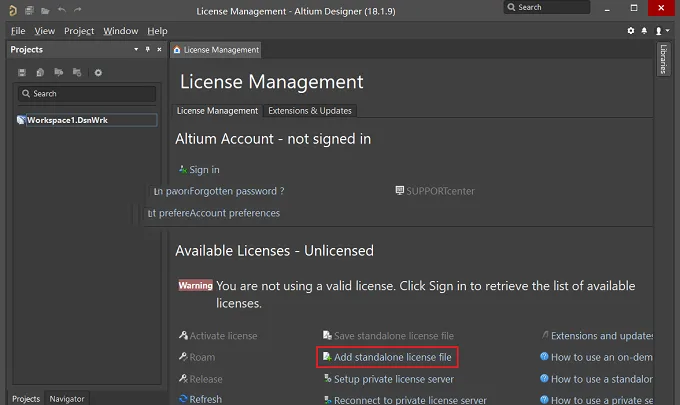This screenshot has height=405, width=680.
Task: Open the Libraries side panel tab
Action: click(664, 59)
